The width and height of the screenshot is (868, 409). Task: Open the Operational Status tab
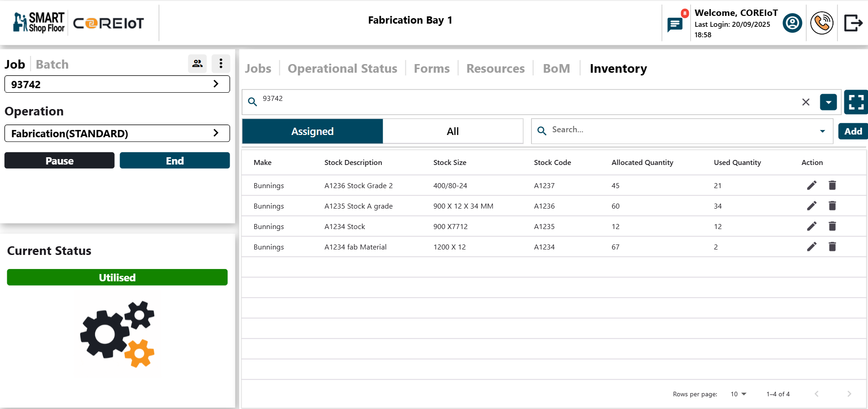(342, 68)
